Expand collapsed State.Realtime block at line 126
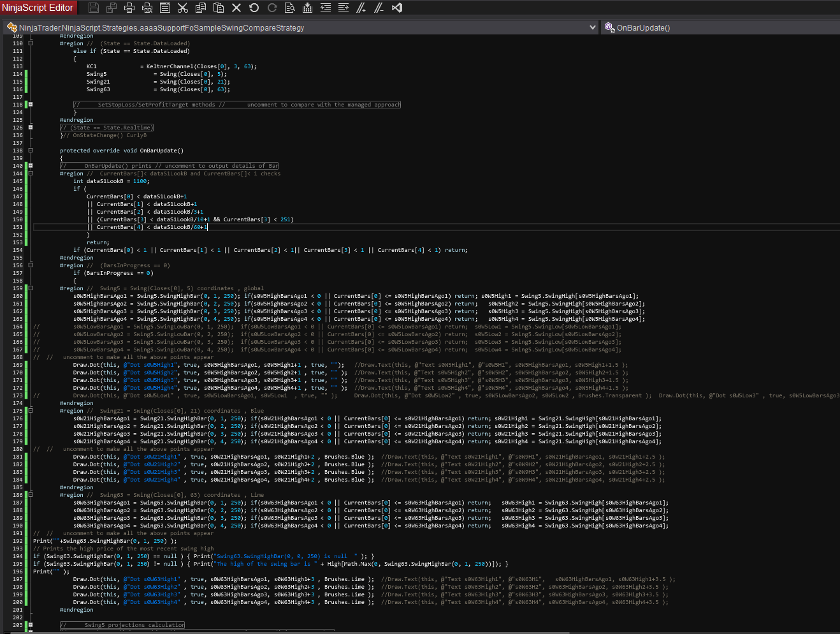This screenshot has width=840, height=634. [30, 128]
